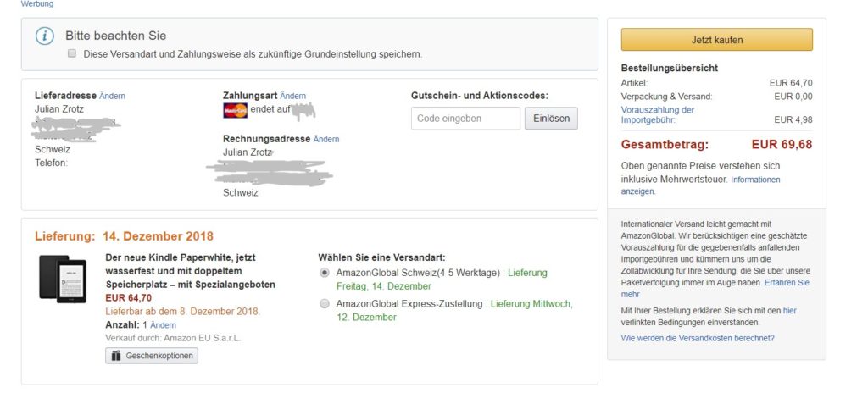Change the quantity with Anzahl Ändern
The width and height of the screenshot is (868, 393).
pos(163,325)
